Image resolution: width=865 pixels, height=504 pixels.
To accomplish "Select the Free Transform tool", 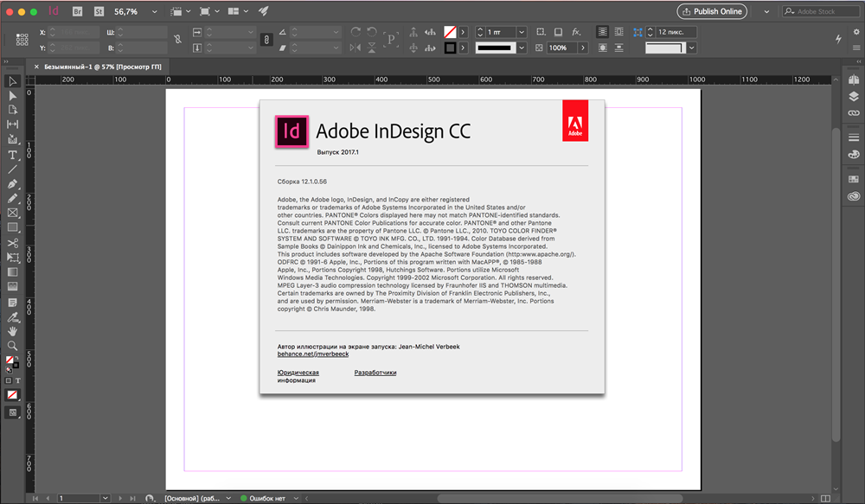I will (x=12, y=258).
